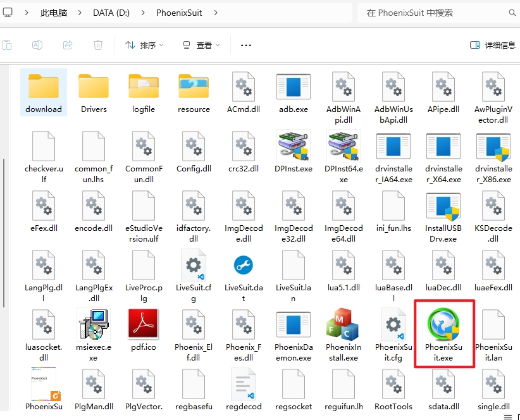
Task: Click the msiexec.exe installer icon
Action: click(93, 324)
